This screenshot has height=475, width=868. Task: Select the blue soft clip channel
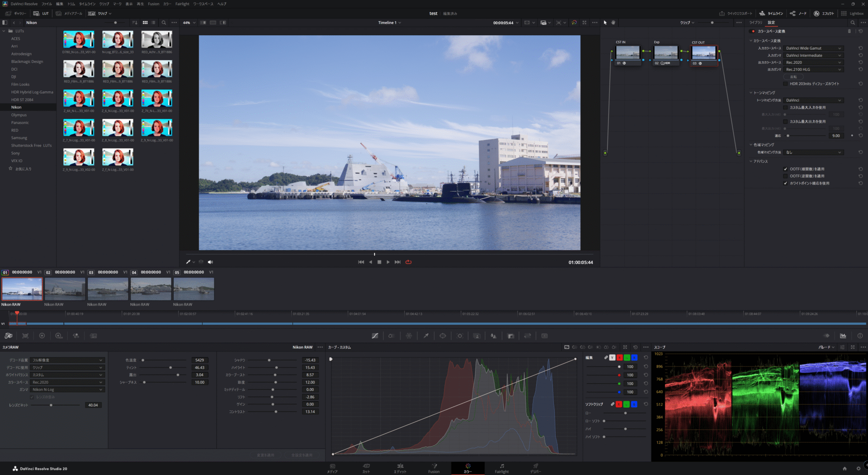coord(634,404)
